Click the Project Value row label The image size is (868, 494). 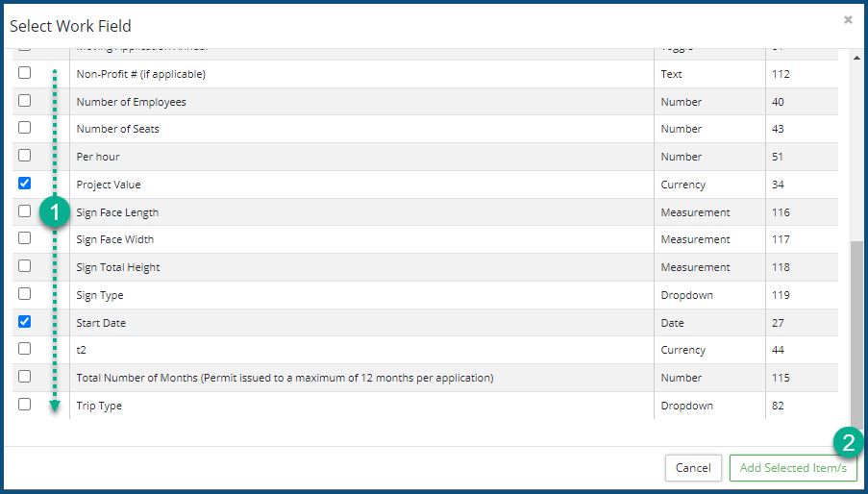pos(109,185)
